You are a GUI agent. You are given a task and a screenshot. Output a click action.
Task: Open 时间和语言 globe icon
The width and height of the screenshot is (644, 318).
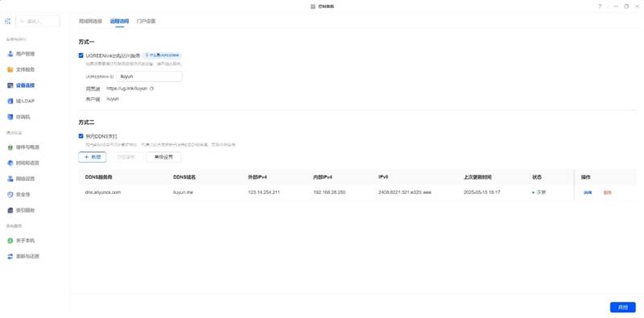pos(10,163)
